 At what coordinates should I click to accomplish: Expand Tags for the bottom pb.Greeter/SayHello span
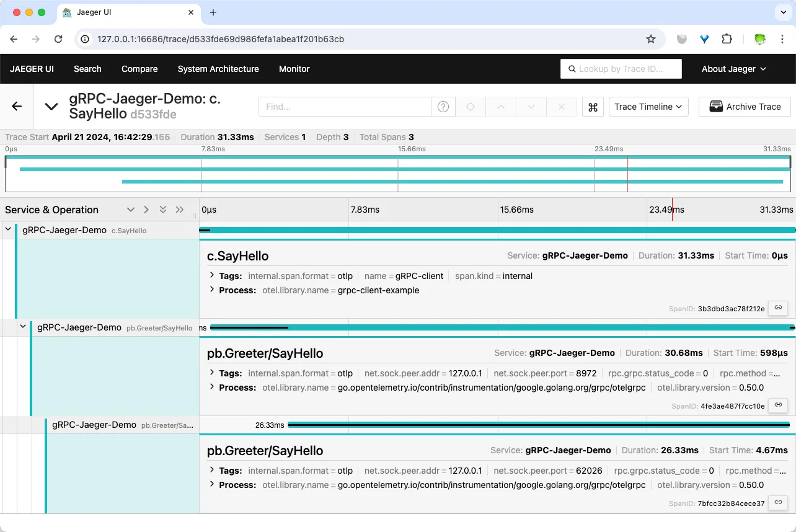[x=211, y=470]
